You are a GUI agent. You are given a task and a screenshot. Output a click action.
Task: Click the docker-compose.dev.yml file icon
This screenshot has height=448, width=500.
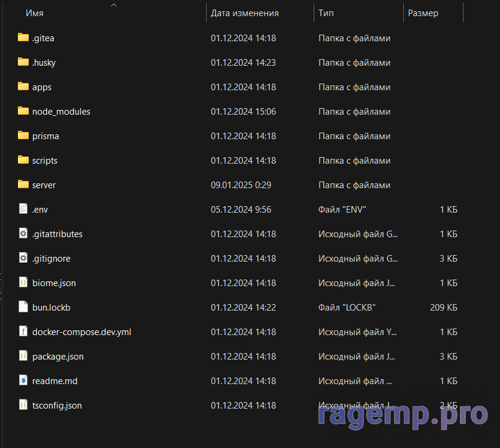[x=23, y=332]
